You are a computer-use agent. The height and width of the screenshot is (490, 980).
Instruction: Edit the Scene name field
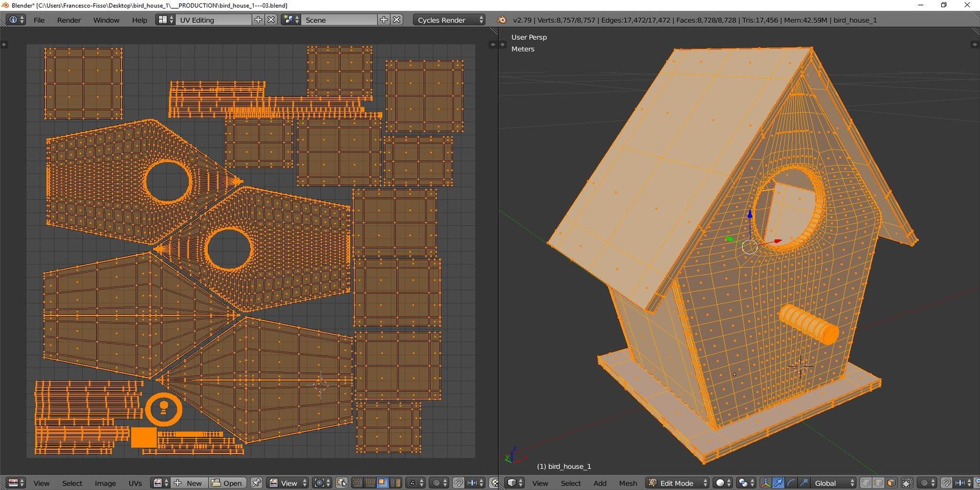(x=339, y=20)
